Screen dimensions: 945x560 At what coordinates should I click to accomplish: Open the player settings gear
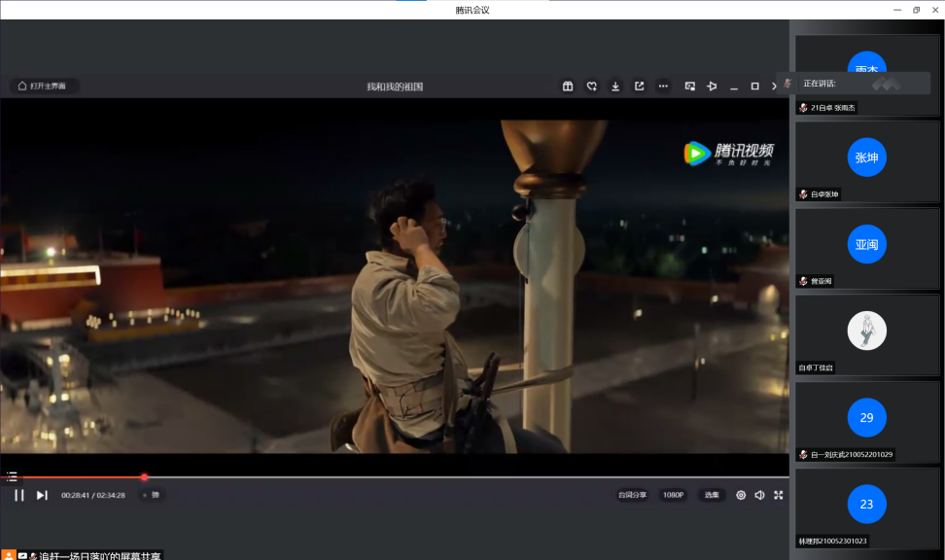(741, 495)
